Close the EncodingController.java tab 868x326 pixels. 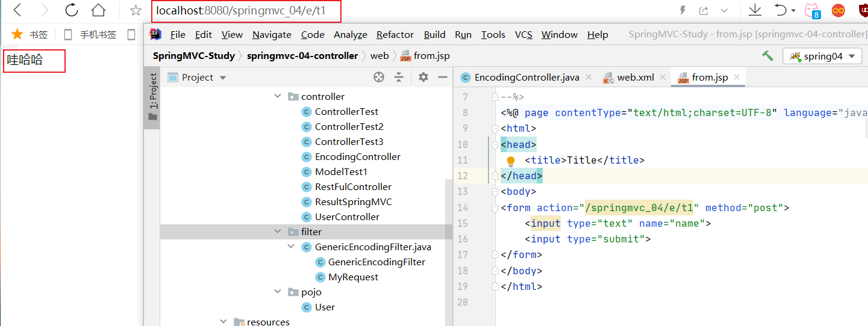(589, 78)
